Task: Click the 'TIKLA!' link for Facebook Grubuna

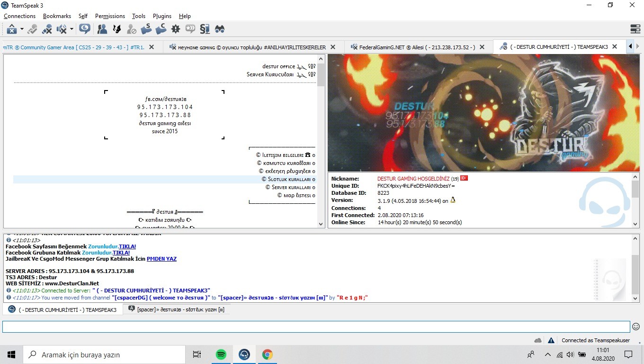Action: (121, 253)
